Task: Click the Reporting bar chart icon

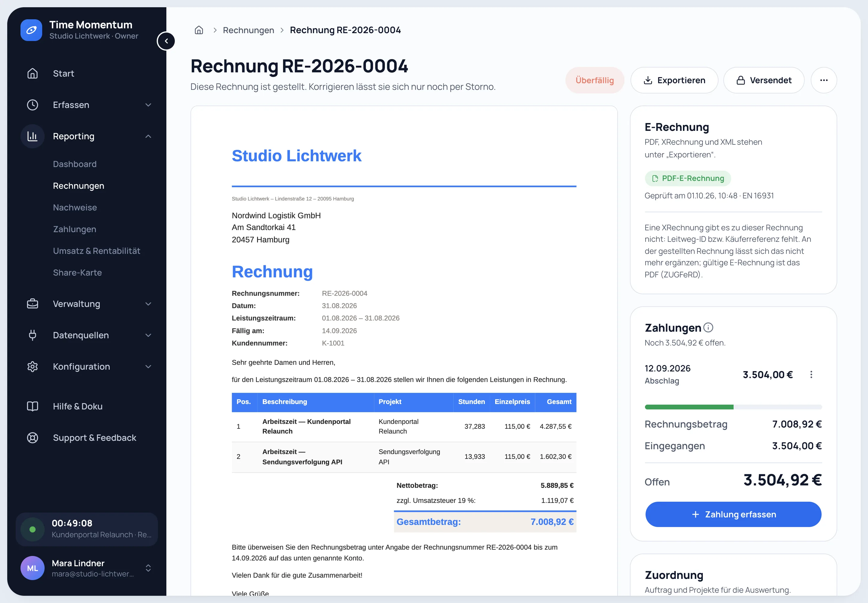Action: tap(33, 136)
